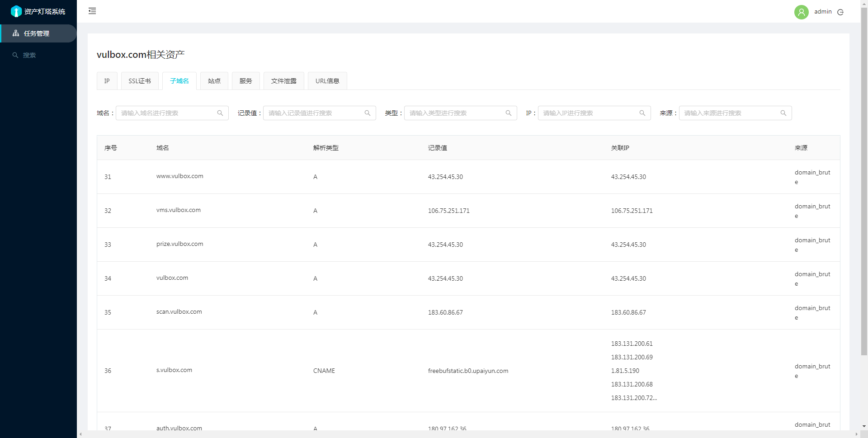
Task: Focus the 域名 search input field
Action: [172, 113]
